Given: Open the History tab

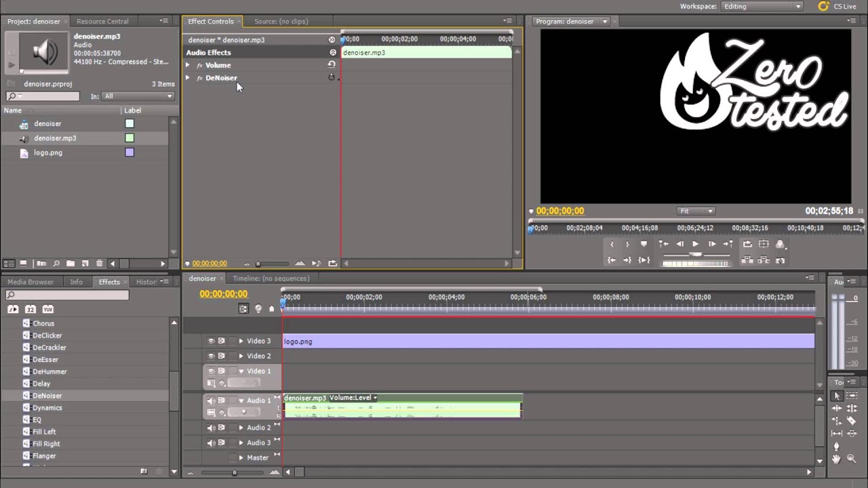Looking at the screenshot, I should [146, 282].
